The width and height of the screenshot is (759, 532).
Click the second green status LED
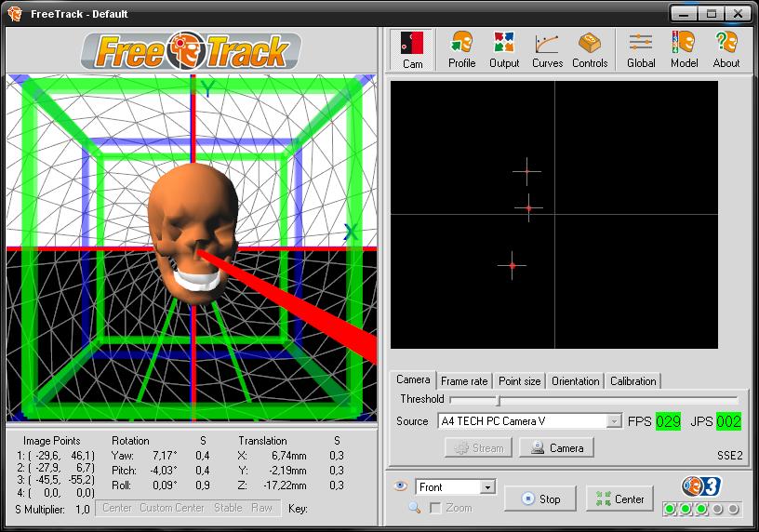pos(686,509)
